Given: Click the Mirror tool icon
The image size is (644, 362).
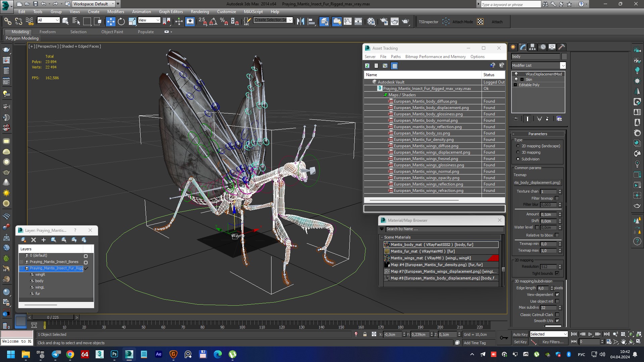Looking at the screenshot, I should [301, 21].
